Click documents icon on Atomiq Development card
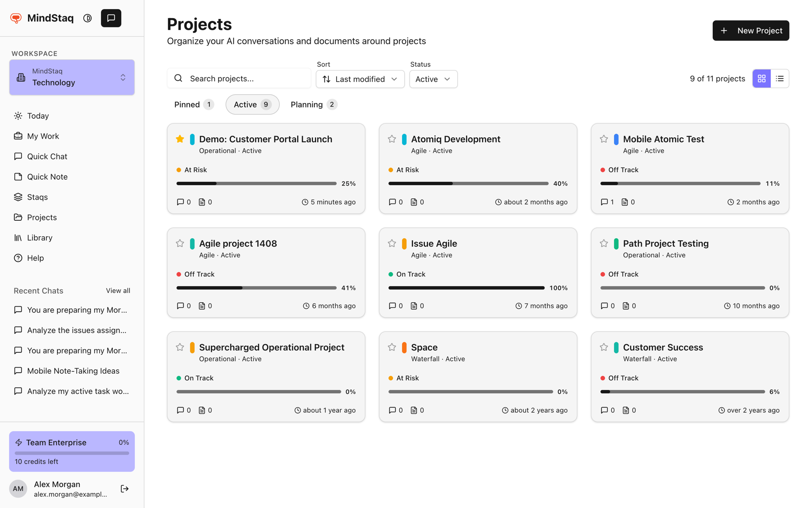812x508 pixels. click(x=414, y=202)
